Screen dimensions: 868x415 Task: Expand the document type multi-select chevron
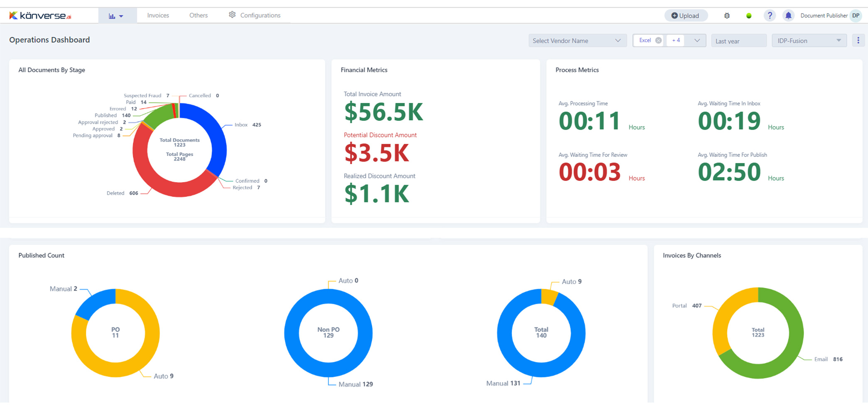tap(697, 40)
